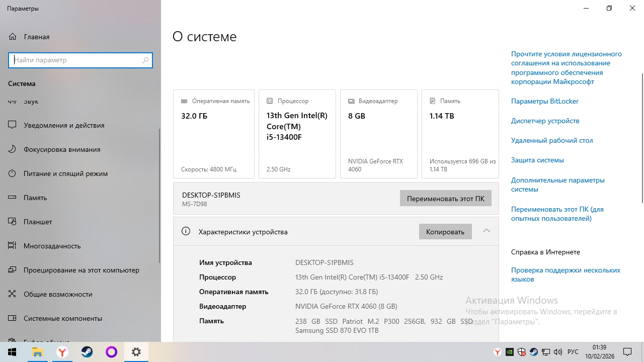This screenshot has width=644, height=362.
Task: Copy device specs with the Копировать button
Action: (x=445, y=232)
